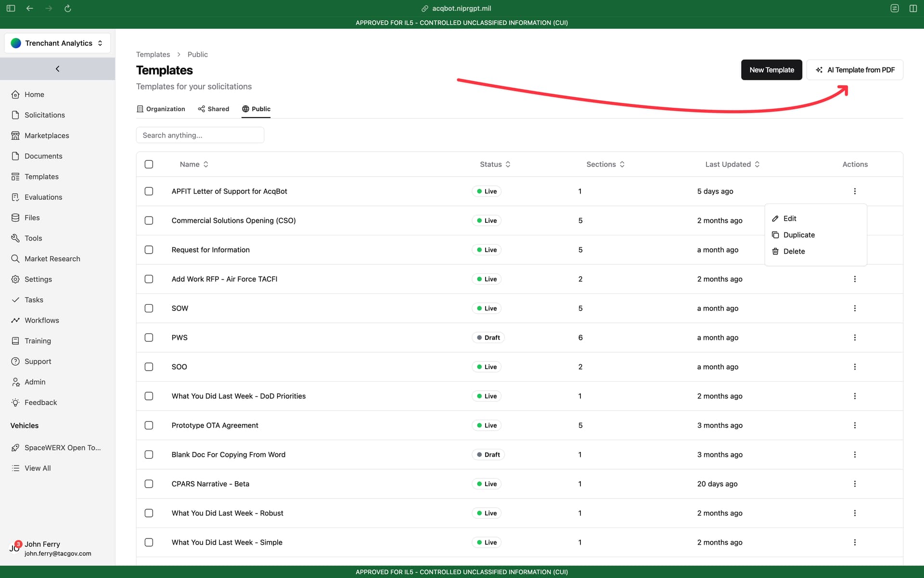Open actions menu for Prototype OTA Agreement

855,425
